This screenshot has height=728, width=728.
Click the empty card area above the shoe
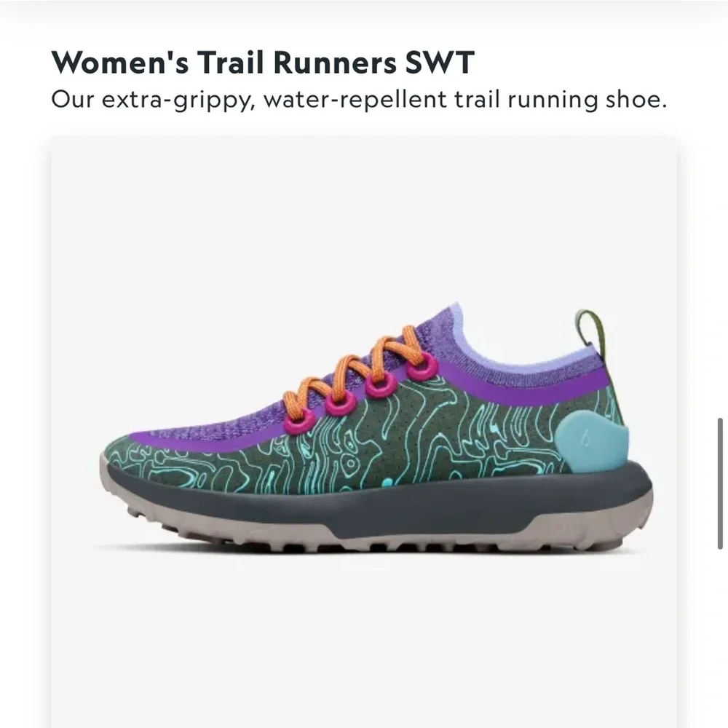[363, 218]
